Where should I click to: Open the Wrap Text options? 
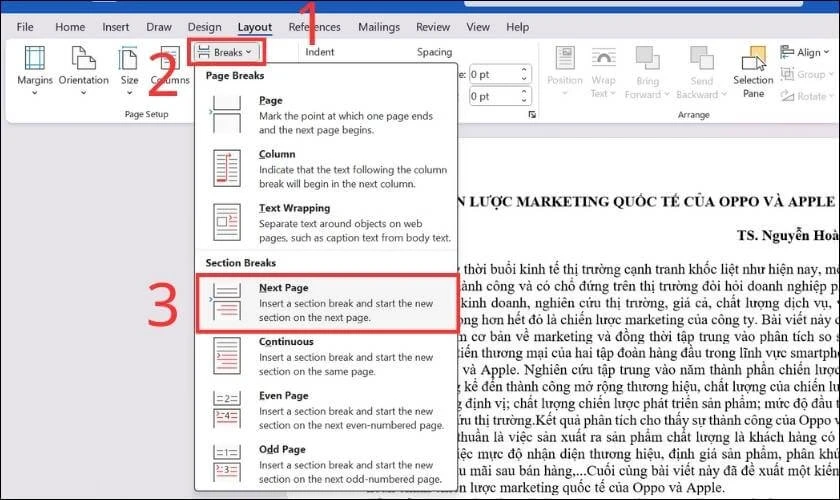[603, 71]
